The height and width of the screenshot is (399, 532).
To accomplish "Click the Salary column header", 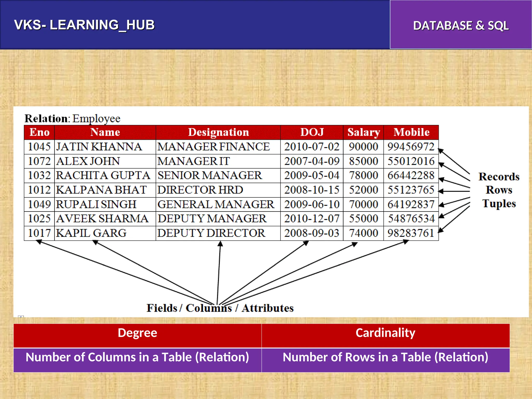I will [363, 132].
